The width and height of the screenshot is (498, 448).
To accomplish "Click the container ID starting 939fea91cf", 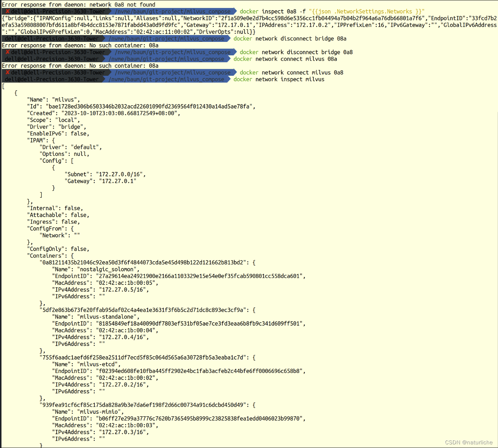I will point(143,405).
